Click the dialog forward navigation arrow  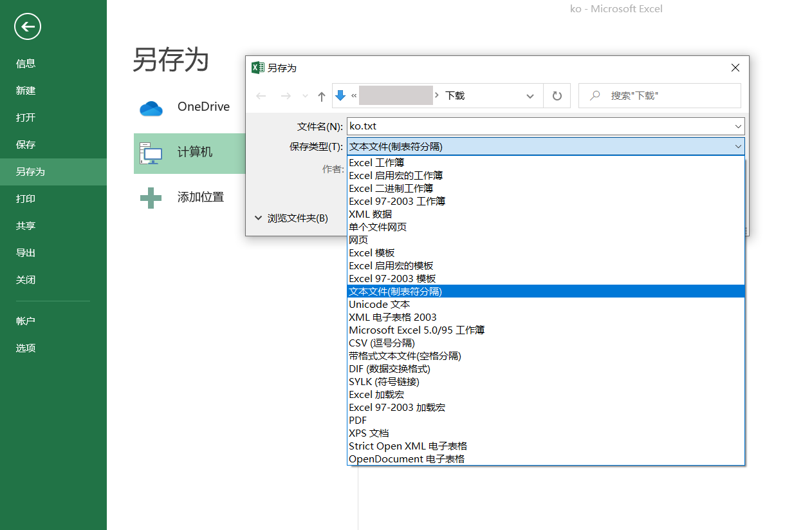click(x=286, y=96)
